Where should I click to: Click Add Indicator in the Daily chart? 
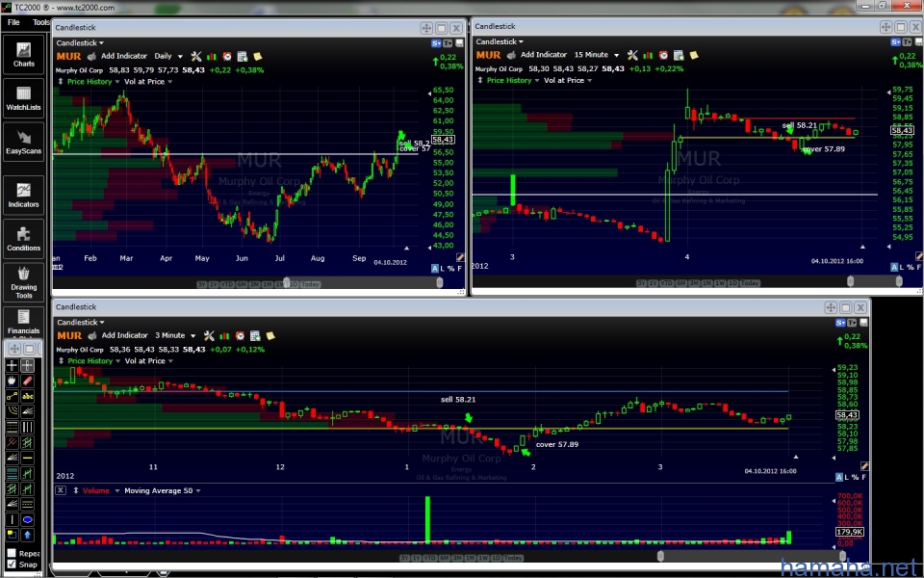click(x=124, y=56)
